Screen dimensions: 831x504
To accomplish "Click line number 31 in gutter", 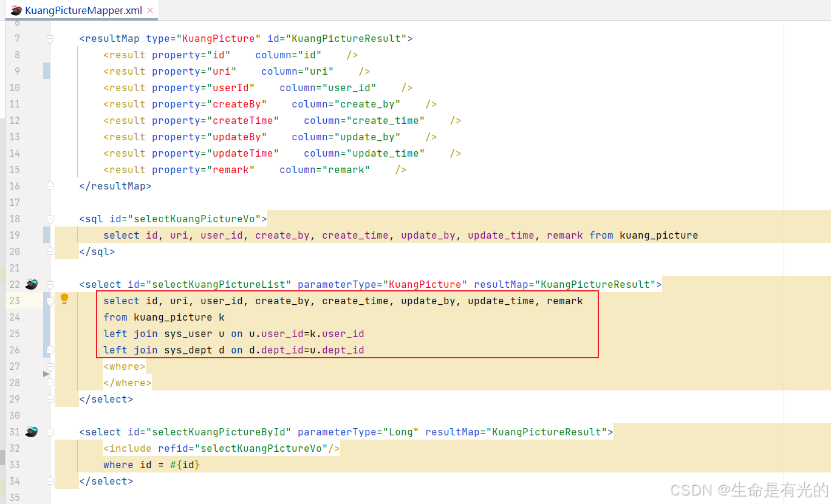I will pyautogui.click(x=15, y=432).
